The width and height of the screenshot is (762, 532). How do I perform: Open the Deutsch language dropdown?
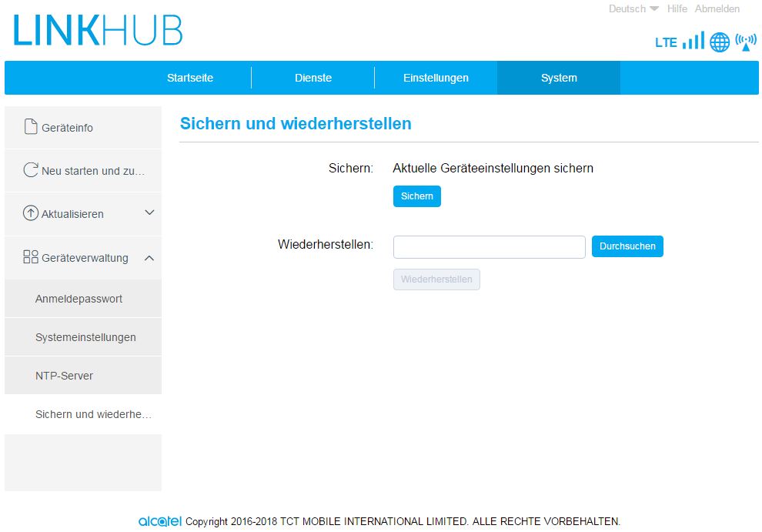[x=633, y=9]
